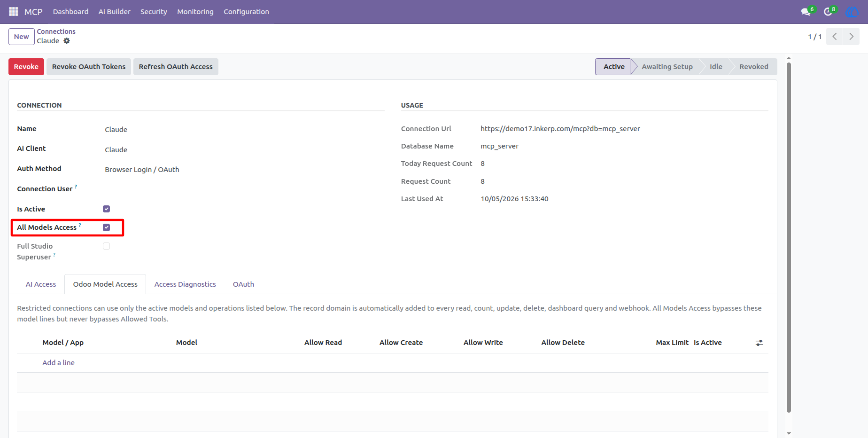The image size is (868, 438).
Task: Click Refresh OAuth Access button
Action: 176,67
